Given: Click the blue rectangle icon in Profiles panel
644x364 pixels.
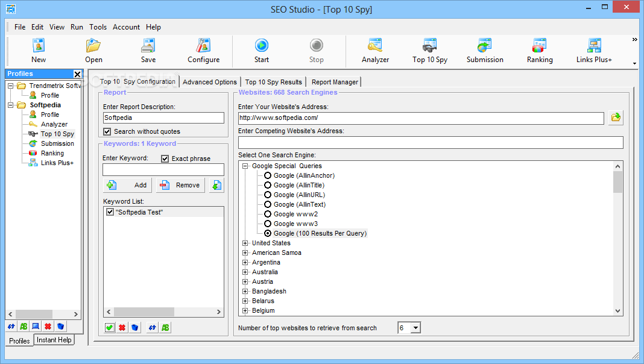Looking at the screenshot, I should click(x=36, y=326).
